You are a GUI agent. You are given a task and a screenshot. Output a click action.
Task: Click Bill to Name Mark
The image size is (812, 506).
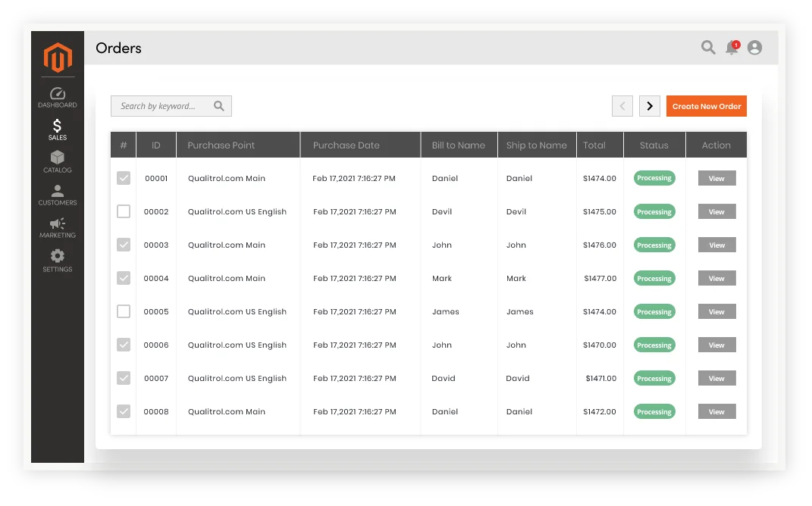pyautogui.click(x=442, y=278)
